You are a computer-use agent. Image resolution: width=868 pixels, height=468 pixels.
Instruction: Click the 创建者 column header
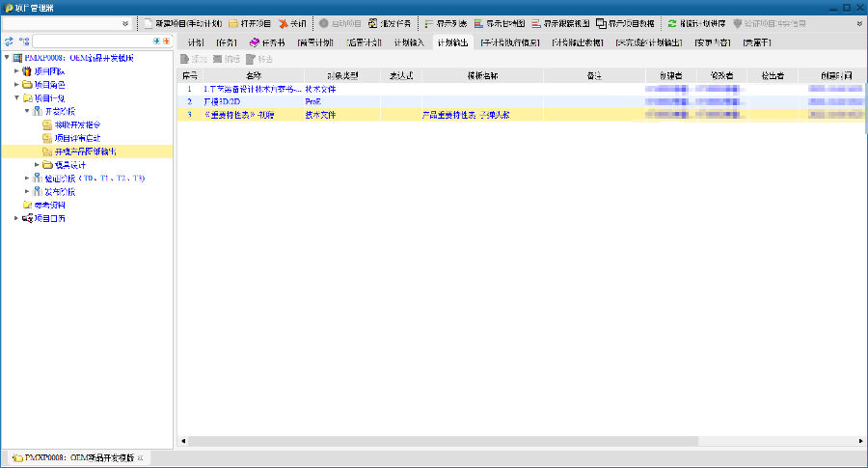coord(671,76)
